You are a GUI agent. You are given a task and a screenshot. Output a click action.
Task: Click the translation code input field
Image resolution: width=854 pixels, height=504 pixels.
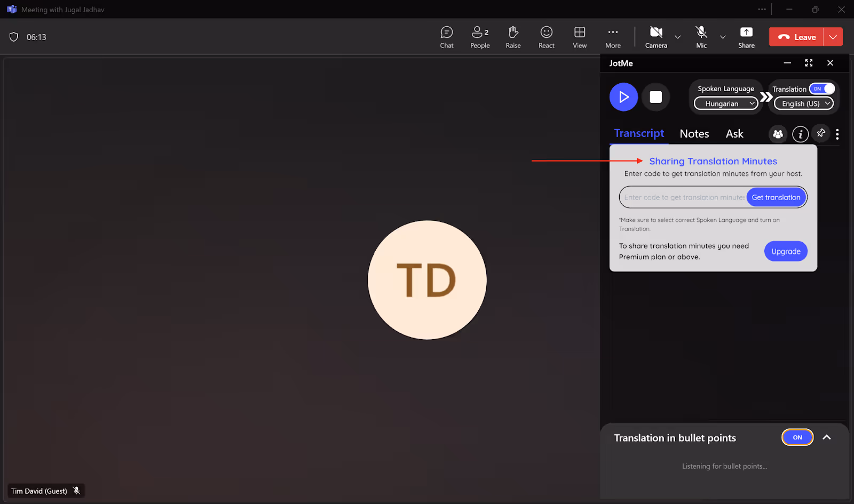pos(683,197)
